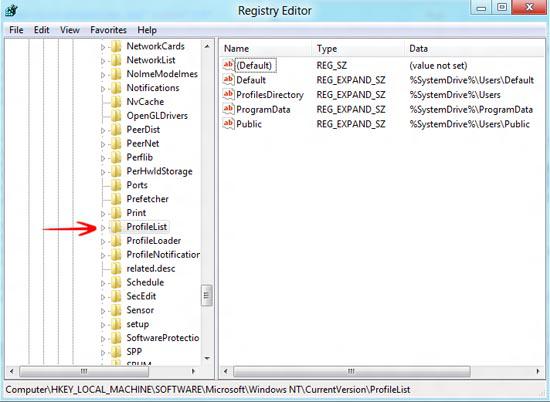
Task: Click the NvCache folder icon
Action: pyautogui.click(x=116, y=102)
